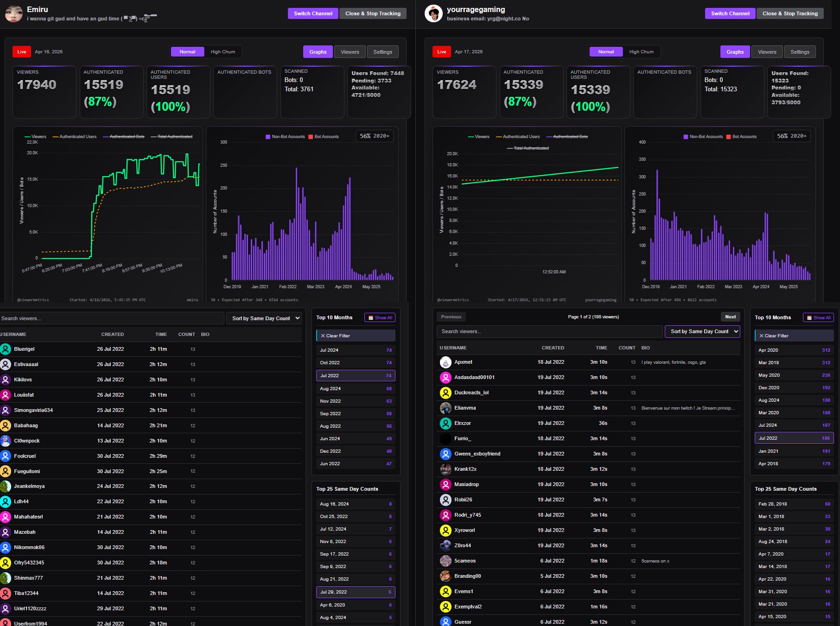This screenshot has width=840, height=626.
Task: Click Apxmet's user avatar icon
Action: pyautogui.click(x=445, y=362)
